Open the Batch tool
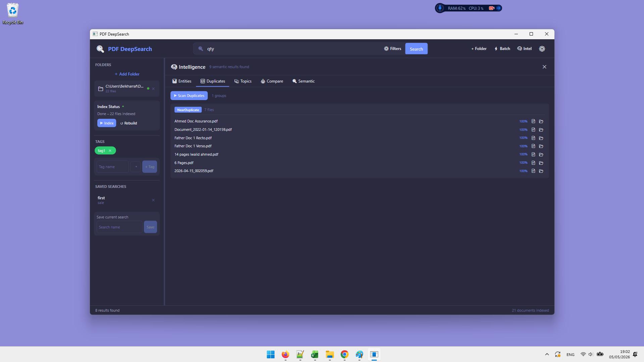 [x=502, y=49]
